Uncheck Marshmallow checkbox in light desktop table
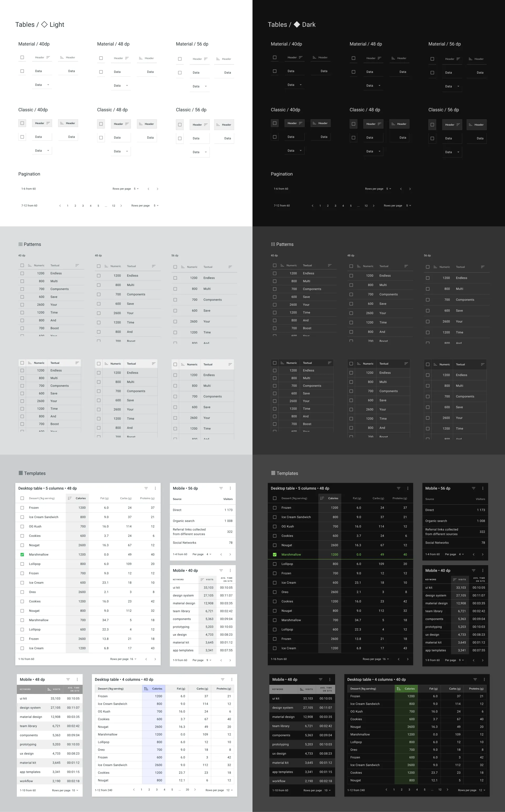The width and height of the screenshot is (505, 812). tap(22, 554)
